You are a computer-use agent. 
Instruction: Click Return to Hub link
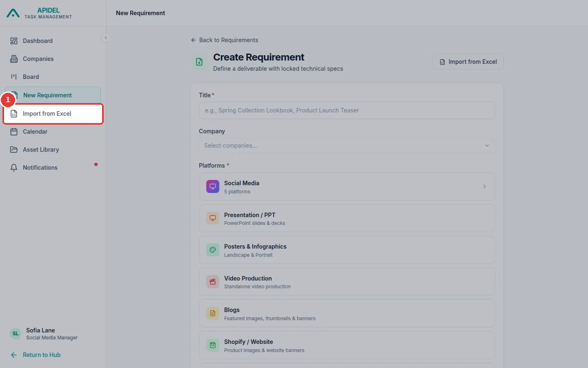pos(36,355)
